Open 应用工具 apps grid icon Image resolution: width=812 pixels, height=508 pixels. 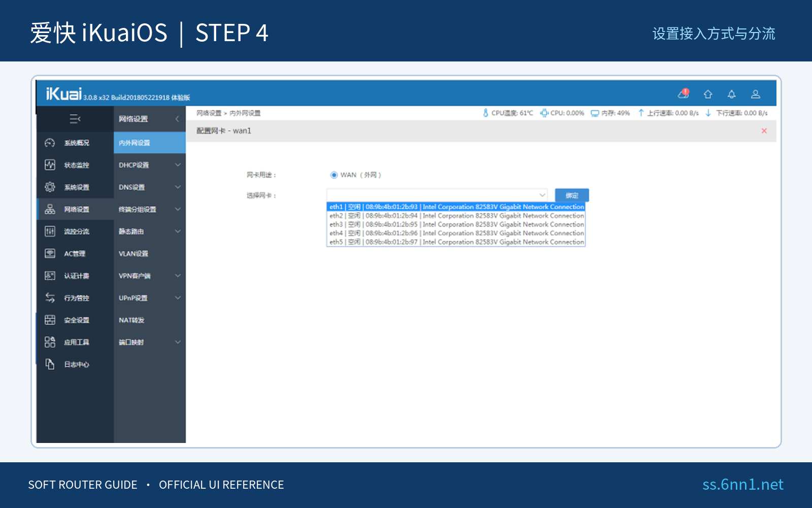coord(50,342)
